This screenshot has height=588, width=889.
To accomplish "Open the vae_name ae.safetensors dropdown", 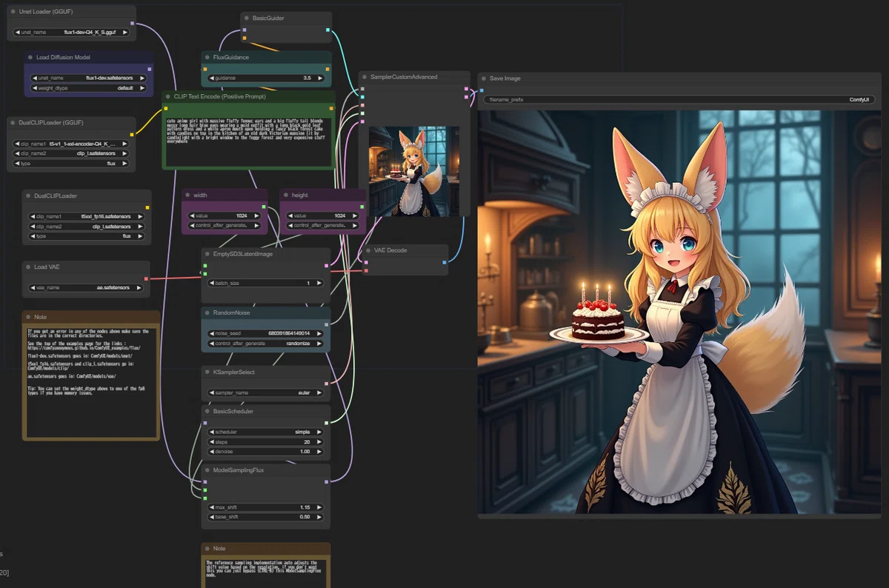I will 87,287.
